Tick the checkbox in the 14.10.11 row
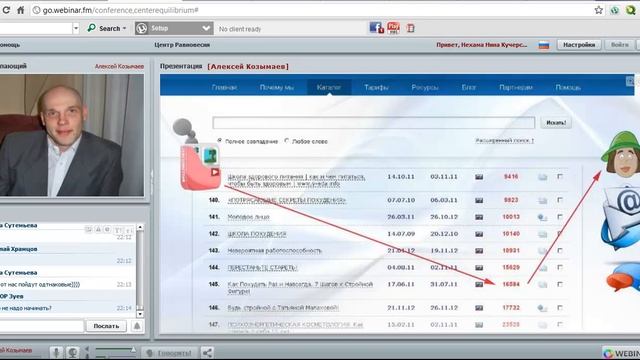This screenshot has height=360, width=640. pyautogui.click(x=560, y=176)
